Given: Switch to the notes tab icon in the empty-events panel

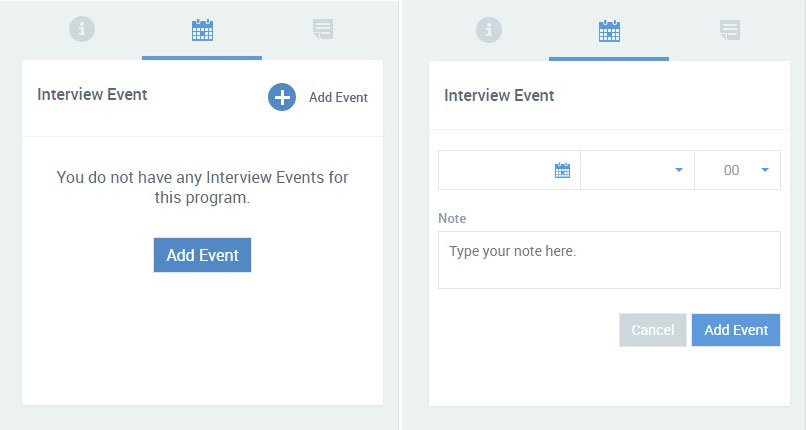Looking at the screenshot, I should (323, 29).
